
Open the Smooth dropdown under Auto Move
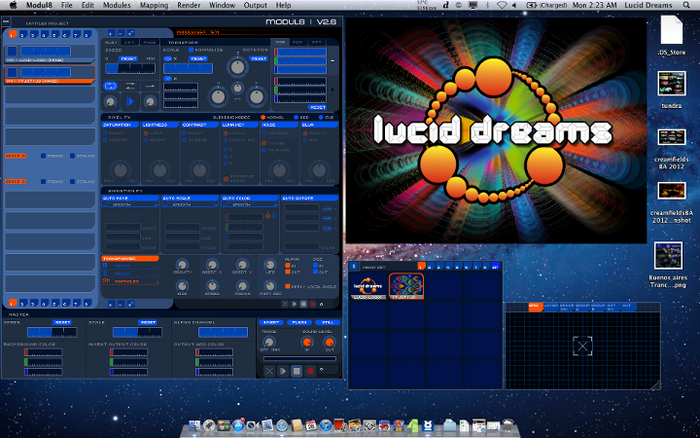[130, 204]
